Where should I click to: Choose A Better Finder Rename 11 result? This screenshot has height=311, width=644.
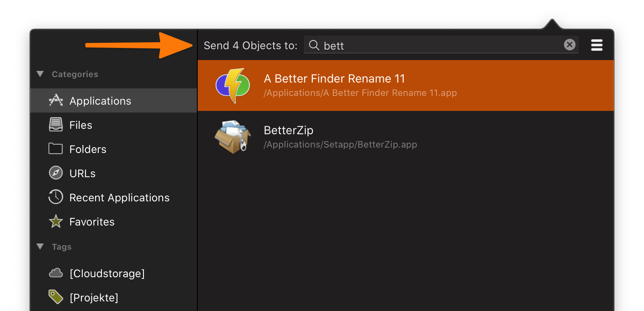click(x=405, y=85)
